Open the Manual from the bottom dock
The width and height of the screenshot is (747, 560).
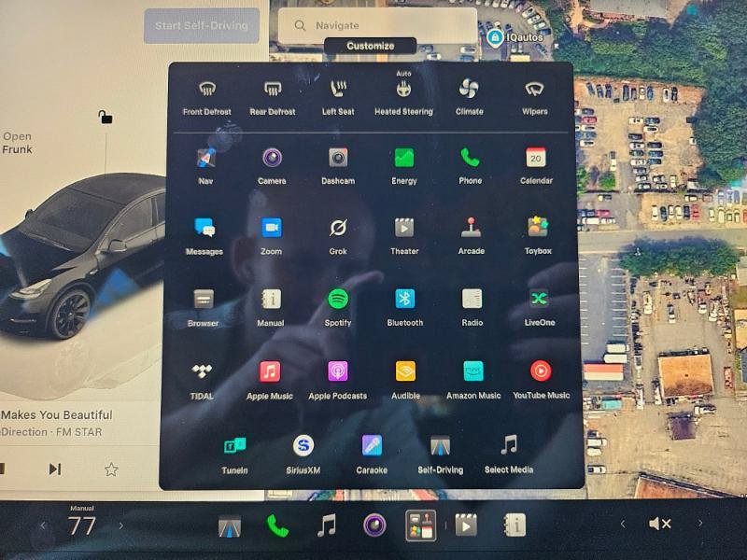click(x=515, y=525)
